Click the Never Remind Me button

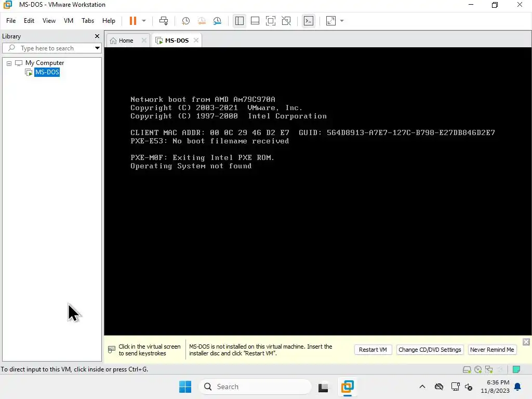492,350
